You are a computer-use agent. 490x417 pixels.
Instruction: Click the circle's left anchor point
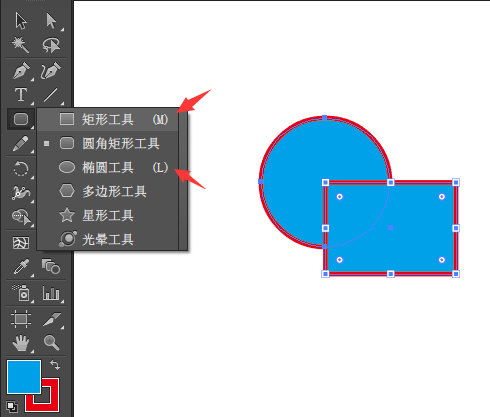click(x=261, y=182)
